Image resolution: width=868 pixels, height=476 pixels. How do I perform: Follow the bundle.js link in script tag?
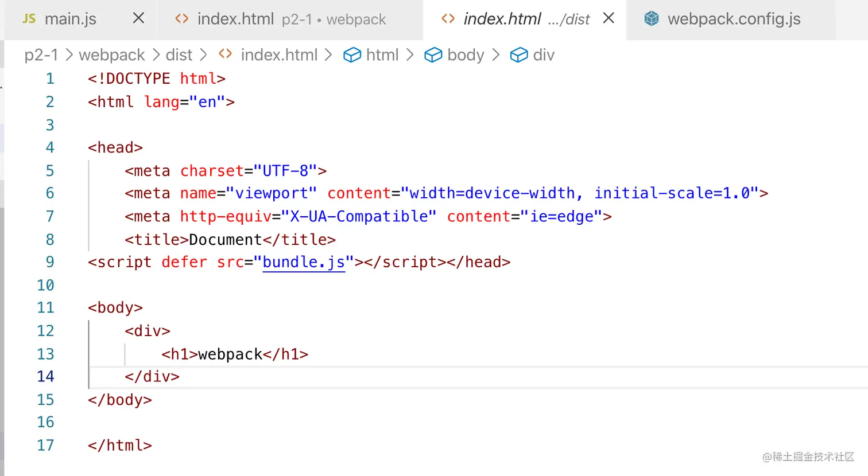tap(304, 262)
